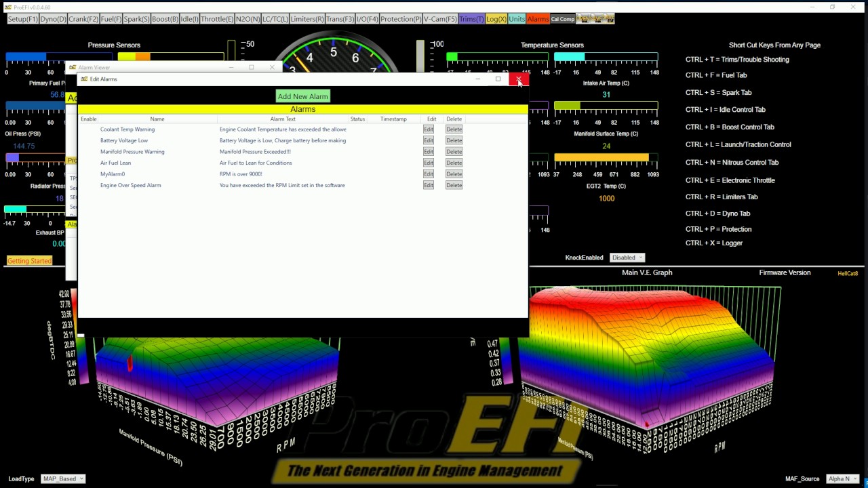The height and width of the screenshot is (488, 868).
Task: Click the Enable column header
Action: [x=89, y=119]
